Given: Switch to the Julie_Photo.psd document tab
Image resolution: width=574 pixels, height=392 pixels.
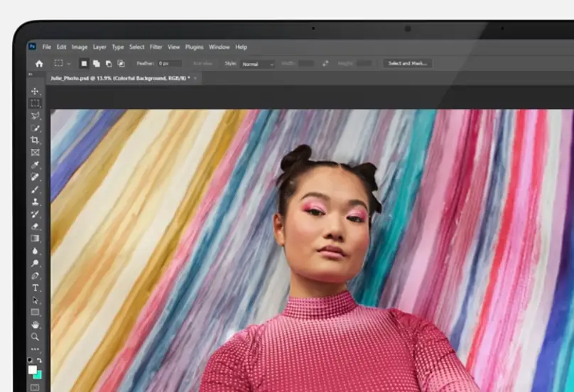Looking at the screenshot, I should click(120, 78).
